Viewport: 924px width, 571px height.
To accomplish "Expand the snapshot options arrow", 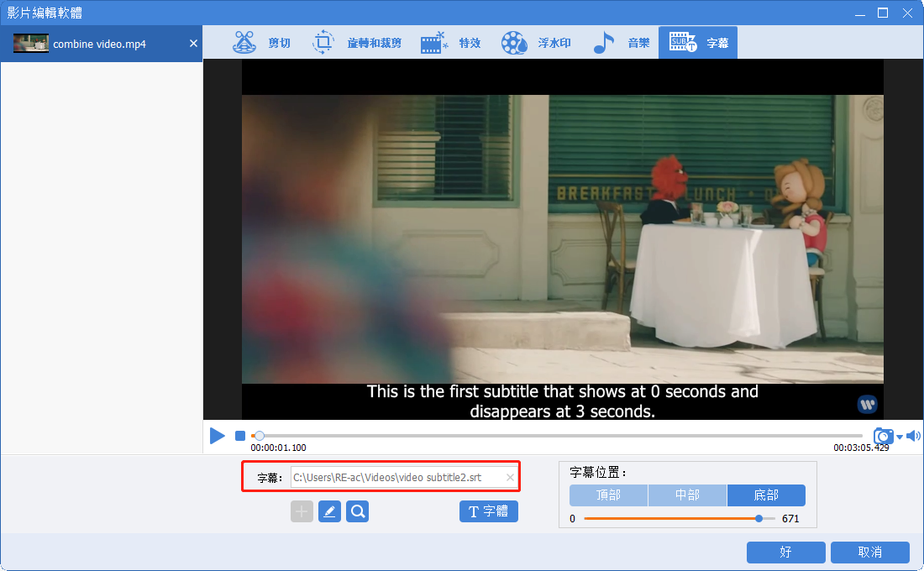I will click(900, 437).
